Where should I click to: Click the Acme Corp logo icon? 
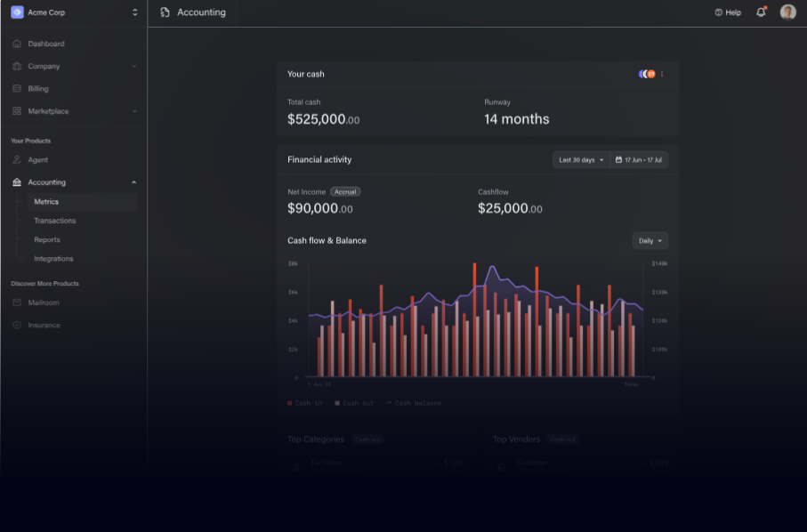pos(17,12)
